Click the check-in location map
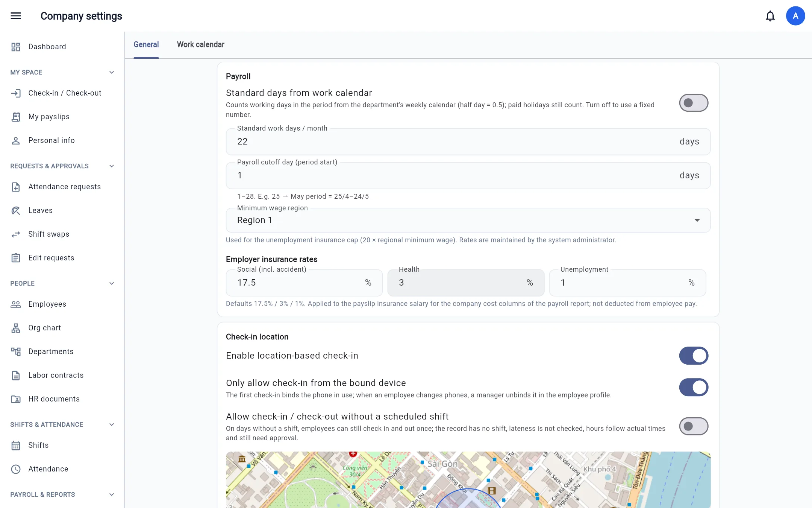The width and height of the screenshot is (812, 508). tap(468, 480)
